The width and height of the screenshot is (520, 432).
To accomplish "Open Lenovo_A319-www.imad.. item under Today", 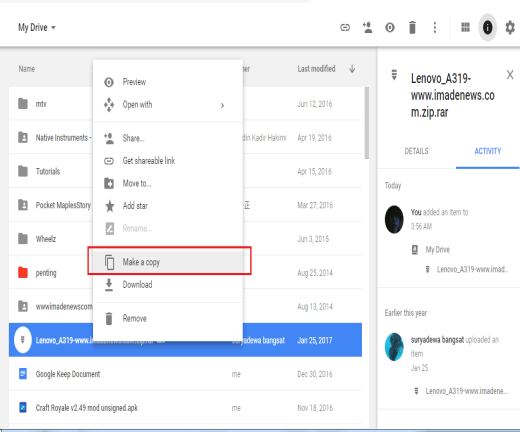I will (x=472, y=269).
